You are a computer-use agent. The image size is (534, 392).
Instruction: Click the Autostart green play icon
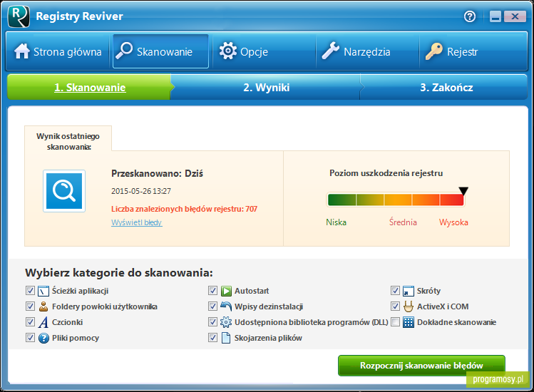point(226,292)
